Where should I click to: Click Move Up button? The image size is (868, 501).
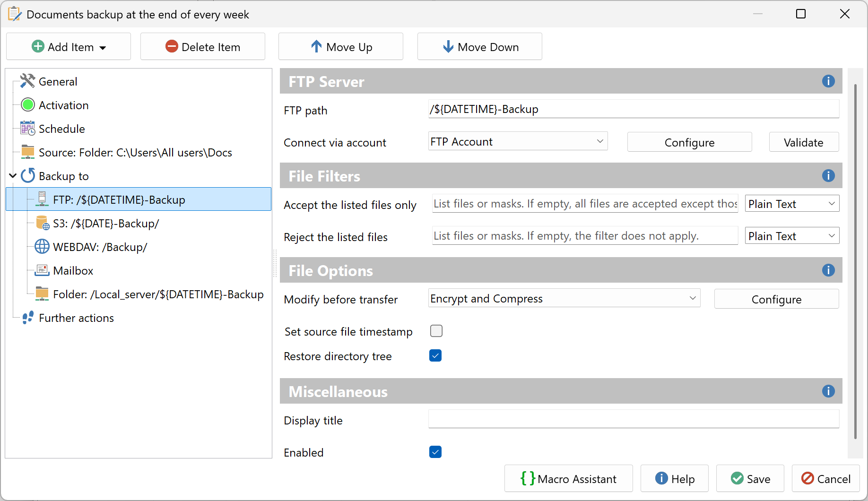(341, 46)
